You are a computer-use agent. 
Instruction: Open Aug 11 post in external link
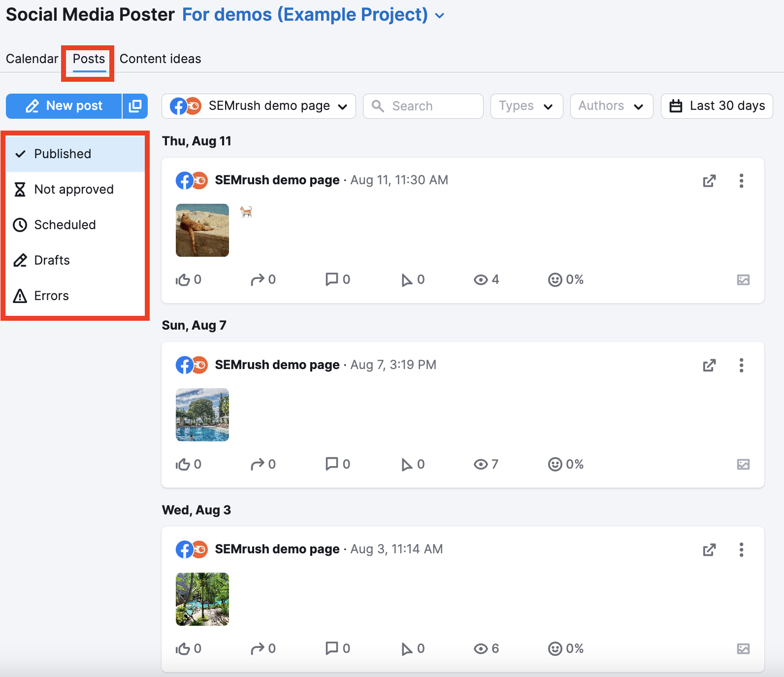709,181
